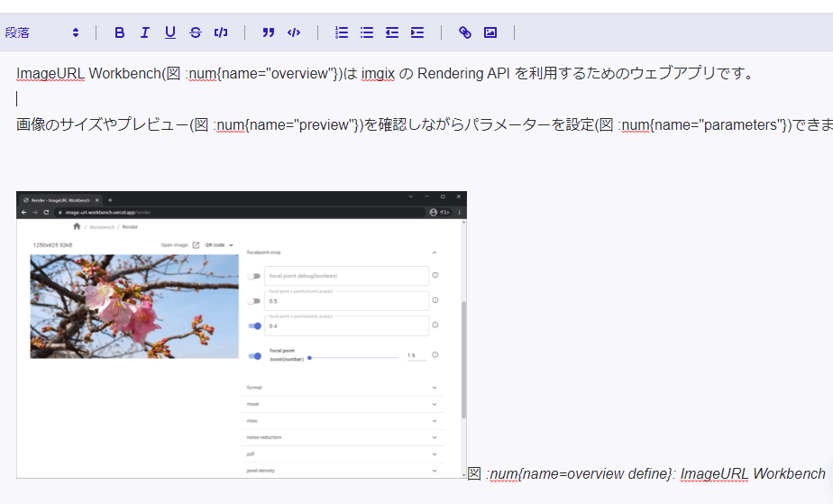This screenshot has width=833, height=504.
Task: Click 'ImageURL' at start of first paragraph
Action: (x=50, y=73)
